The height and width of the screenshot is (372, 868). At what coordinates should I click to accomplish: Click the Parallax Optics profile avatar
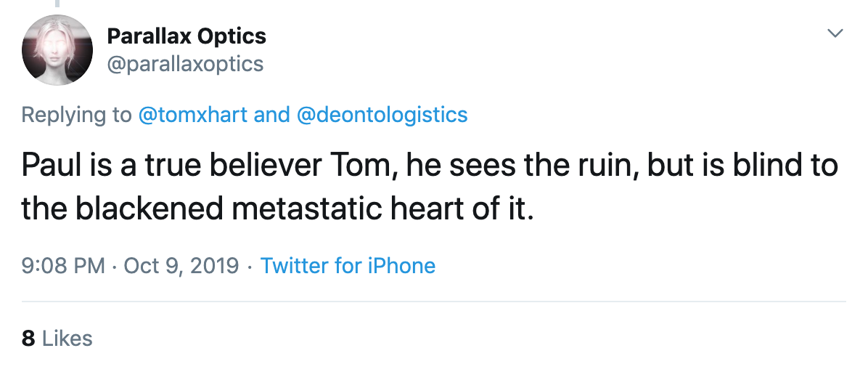point(58,49)
